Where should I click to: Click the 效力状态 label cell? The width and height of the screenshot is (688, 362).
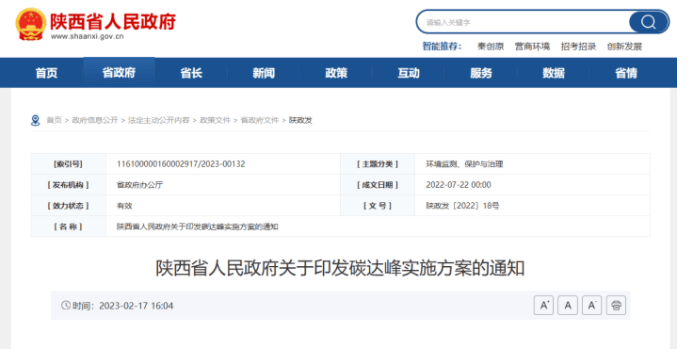tap(68, 206)
